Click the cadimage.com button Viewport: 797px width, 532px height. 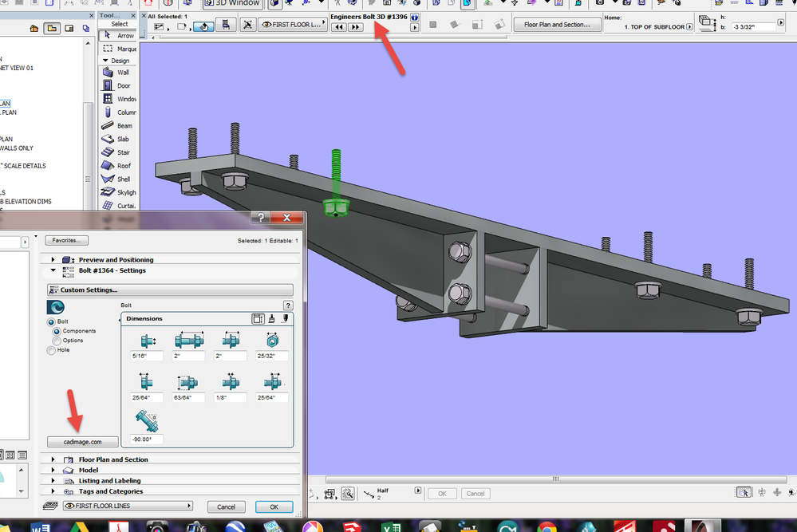82,441
